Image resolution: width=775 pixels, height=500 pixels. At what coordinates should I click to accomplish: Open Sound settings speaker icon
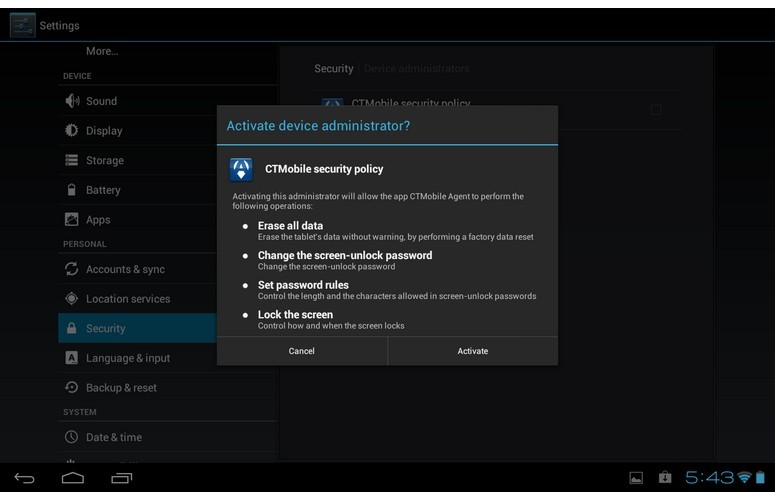[x=72, y=101]
